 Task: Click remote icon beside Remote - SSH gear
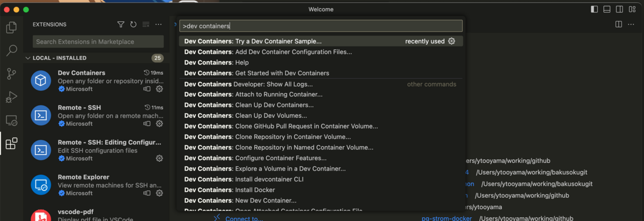point(147,124)
